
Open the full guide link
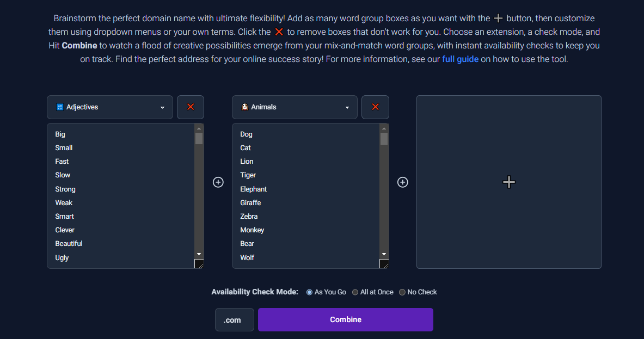click(460, 59)
